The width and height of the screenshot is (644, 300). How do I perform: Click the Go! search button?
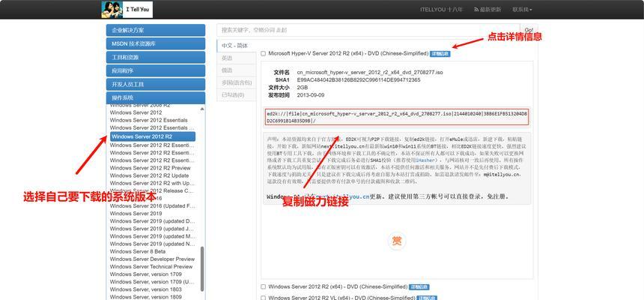tap(529, 30)
